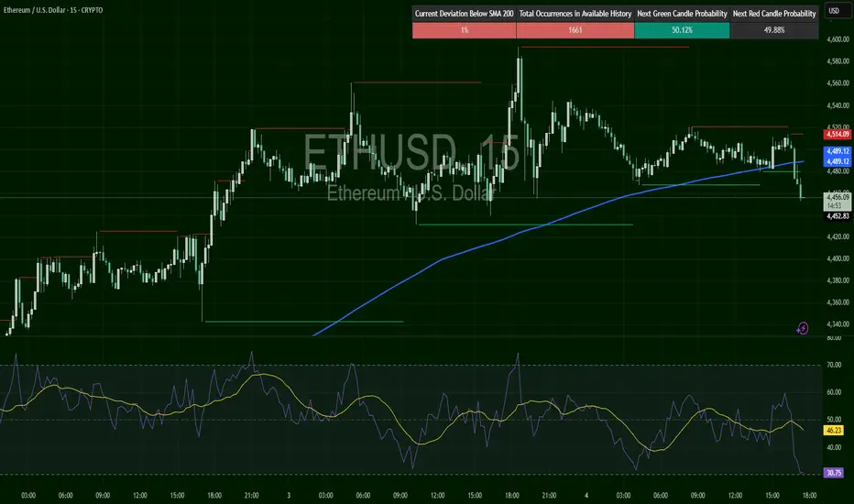Click the 4,600.00 price axis label

point(838,39)
